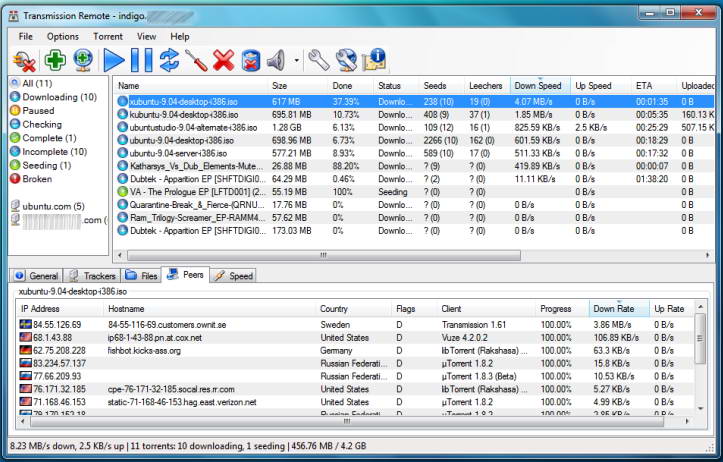
Task: Select Quarantine-Break_&_Fierce torrent row
Action: [414, 205]
